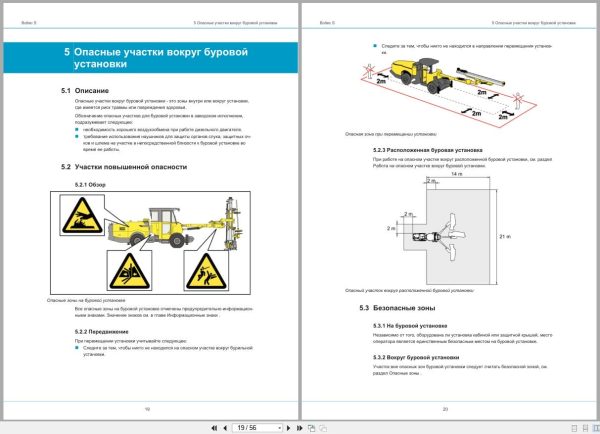This screenshot has width=600, height=434.
Task: Select the two-page facing layout icon
Action: tap(596, 428)
